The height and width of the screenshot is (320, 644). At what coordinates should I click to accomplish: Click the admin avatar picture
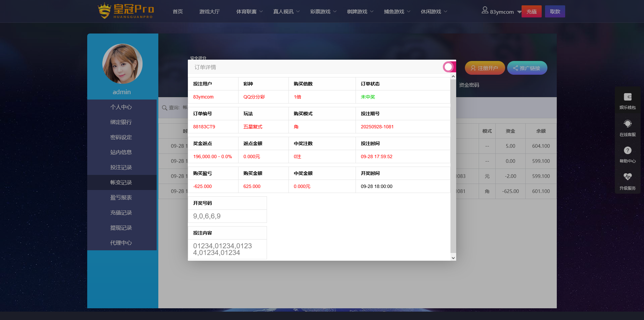pyautogui.click(x=122, y=64)
